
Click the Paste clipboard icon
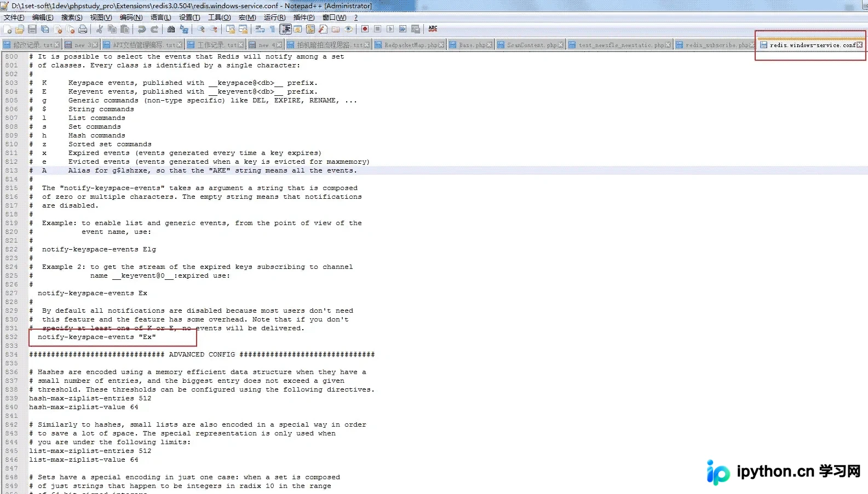pos(125,29)
